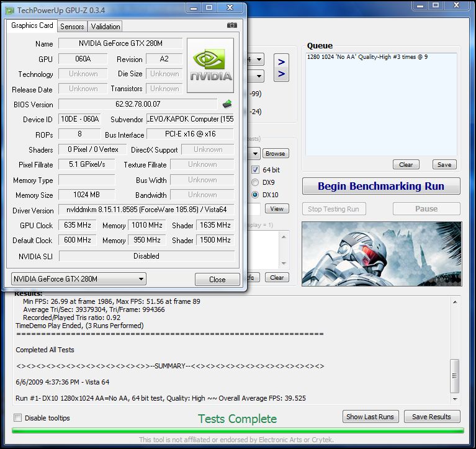
Task: Click the Device ID field 10DE - 060A
Action: (79, 118)
